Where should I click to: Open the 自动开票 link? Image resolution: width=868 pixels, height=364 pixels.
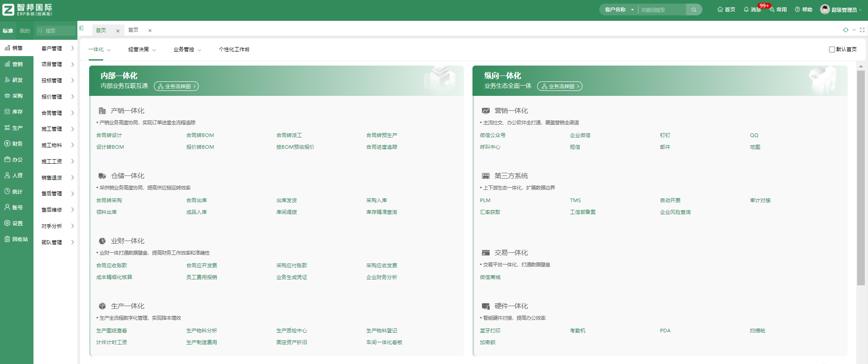(x=670, y=200)
